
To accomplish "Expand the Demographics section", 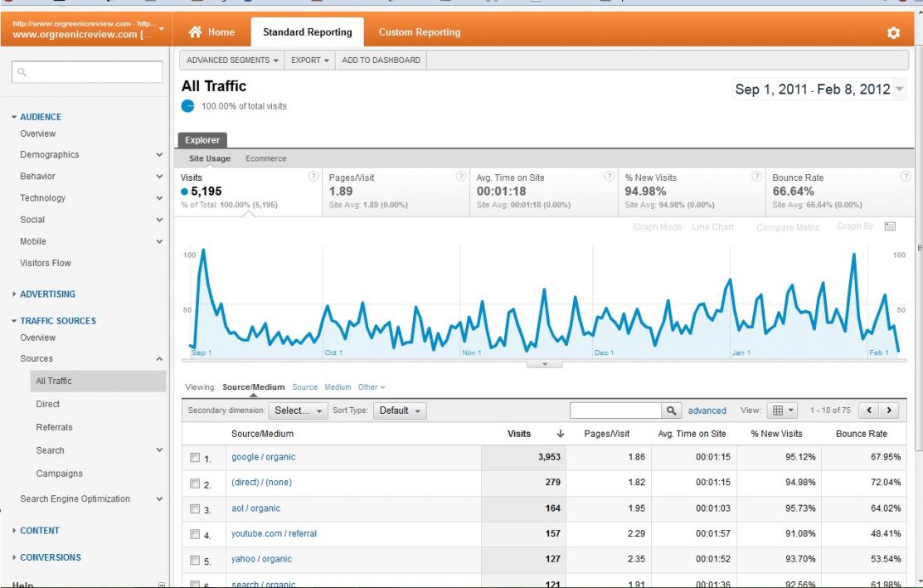I will tap(159, 155).
